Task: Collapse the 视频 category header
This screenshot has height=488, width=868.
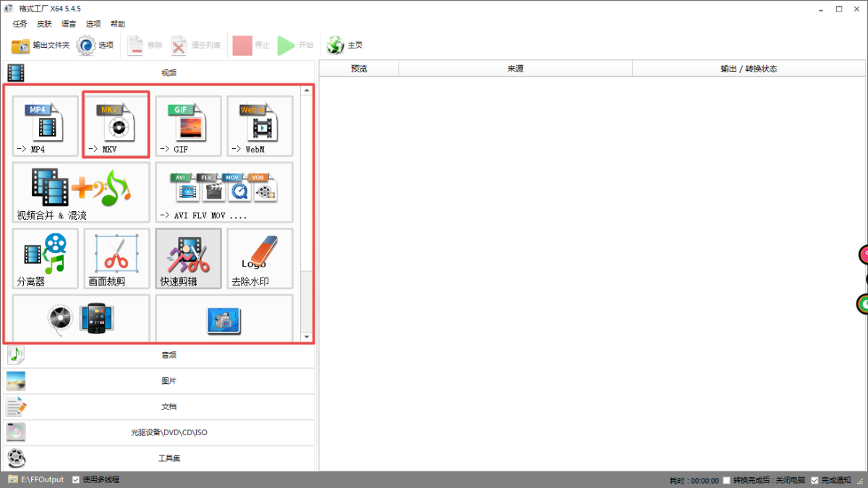Action: click(159, 72)
